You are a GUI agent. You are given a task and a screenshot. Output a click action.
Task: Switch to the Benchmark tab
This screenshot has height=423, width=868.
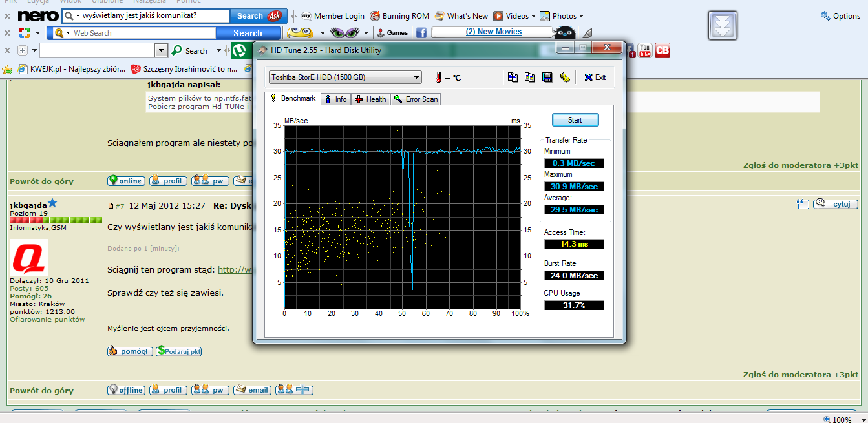click(x=293, y=98)
